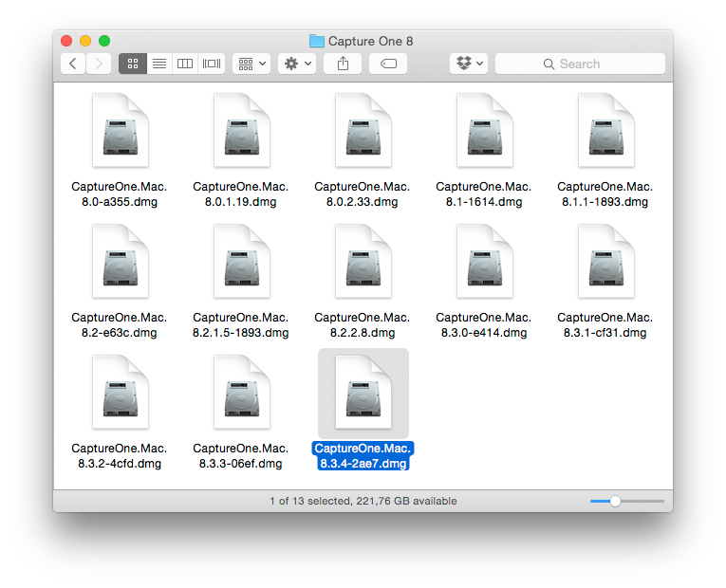Go back with the left chevron button
The image size is (726, 588).
click(x=73, y=64)
